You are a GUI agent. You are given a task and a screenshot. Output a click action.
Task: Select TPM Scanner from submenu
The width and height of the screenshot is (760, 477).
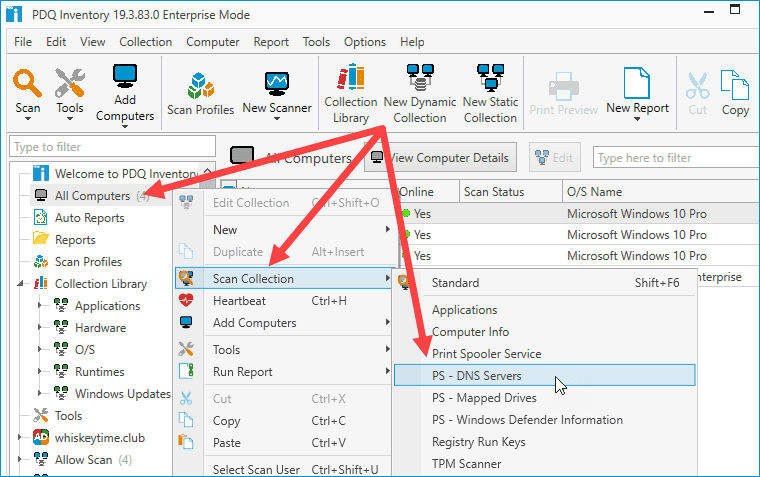(544, 463)
